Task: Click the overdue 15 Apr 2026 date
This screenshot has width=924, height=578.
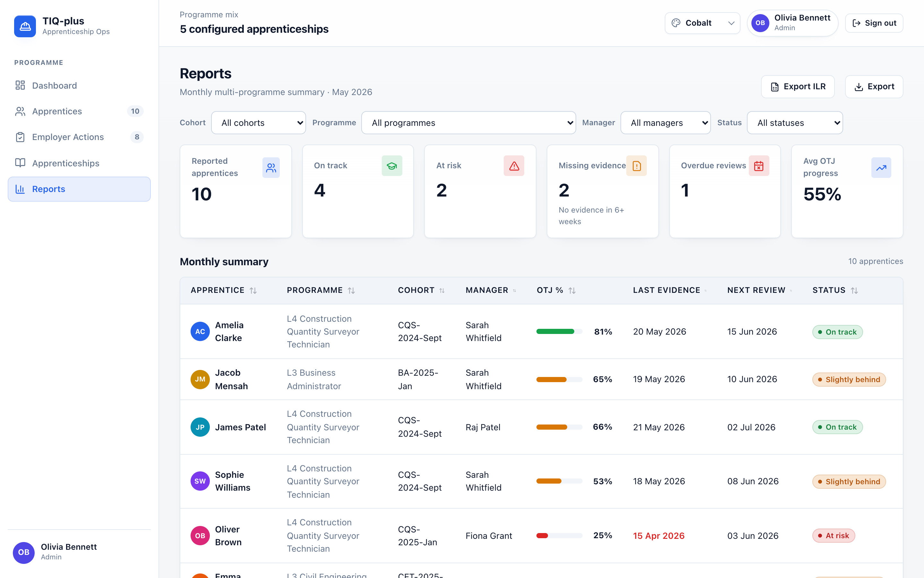Action: click(659, 536)
